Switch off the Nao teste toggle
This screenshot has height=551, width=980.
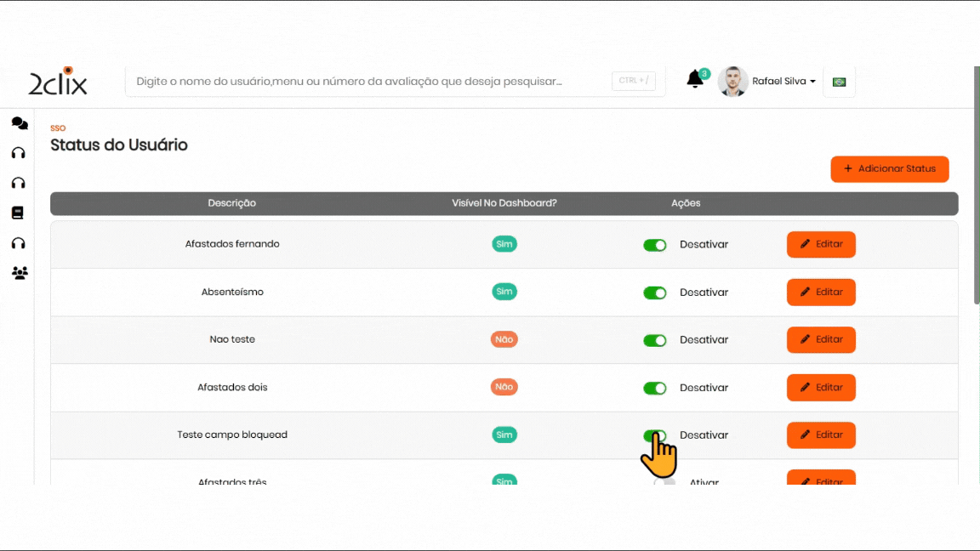pyautogui.click(x=654, y=340)
